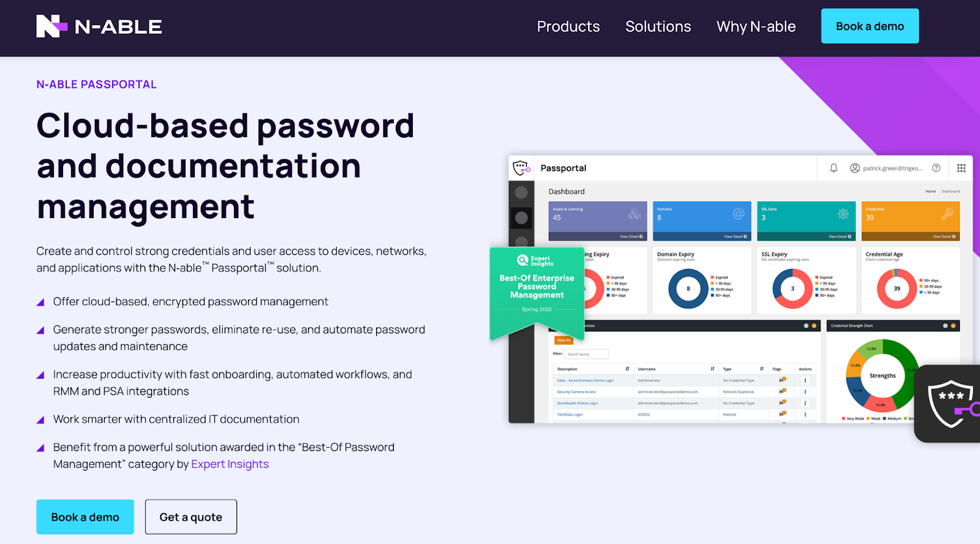Collapse the credentials table panel with the orange button
This screenshot has height=544, width=980.
814,326
